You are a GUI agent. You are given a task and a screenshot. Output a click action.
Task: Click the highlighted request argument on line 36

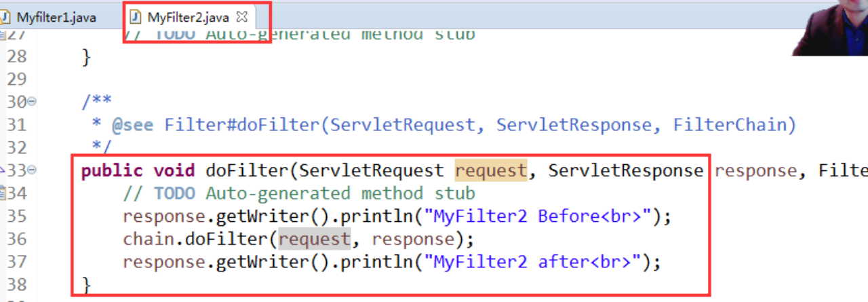coord(315,240)
